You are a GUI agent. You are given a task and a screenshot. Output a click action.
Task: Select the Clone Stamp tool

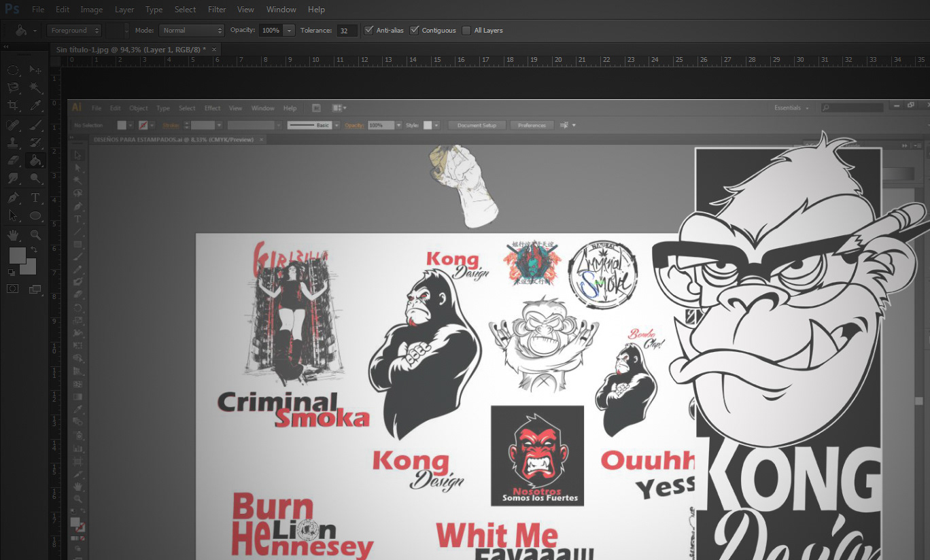[13, 143]
